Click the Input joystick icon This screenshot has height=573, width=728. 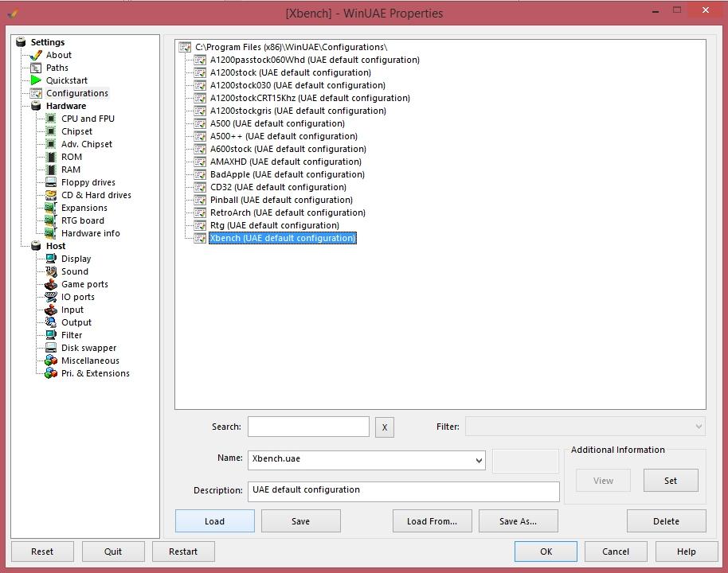51,310
